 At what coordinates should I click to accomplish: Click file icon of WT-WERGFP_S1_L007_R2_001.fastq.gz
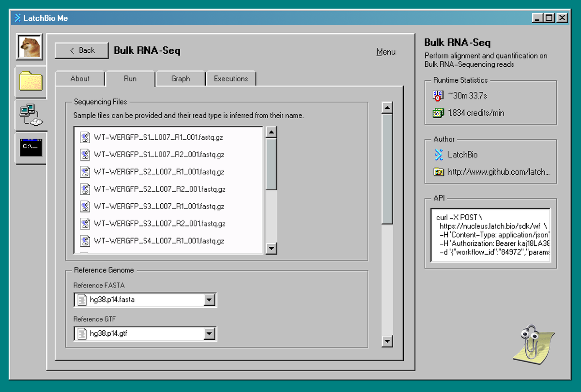pyautogui.click(x=85, y=155)
